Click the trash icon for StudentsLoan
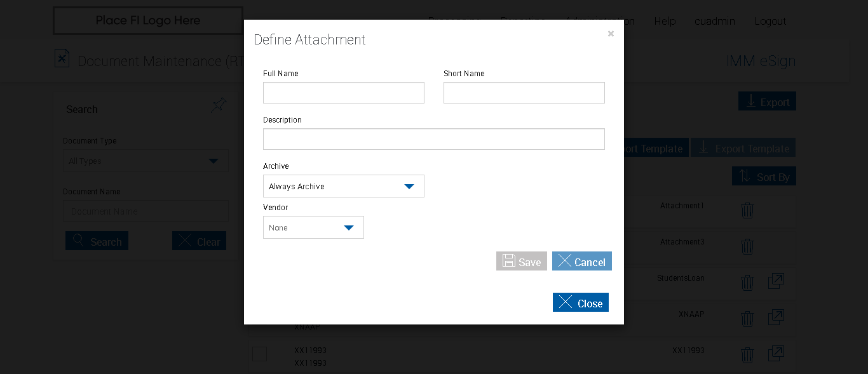The image size is (868, 374). pos(747,283)
